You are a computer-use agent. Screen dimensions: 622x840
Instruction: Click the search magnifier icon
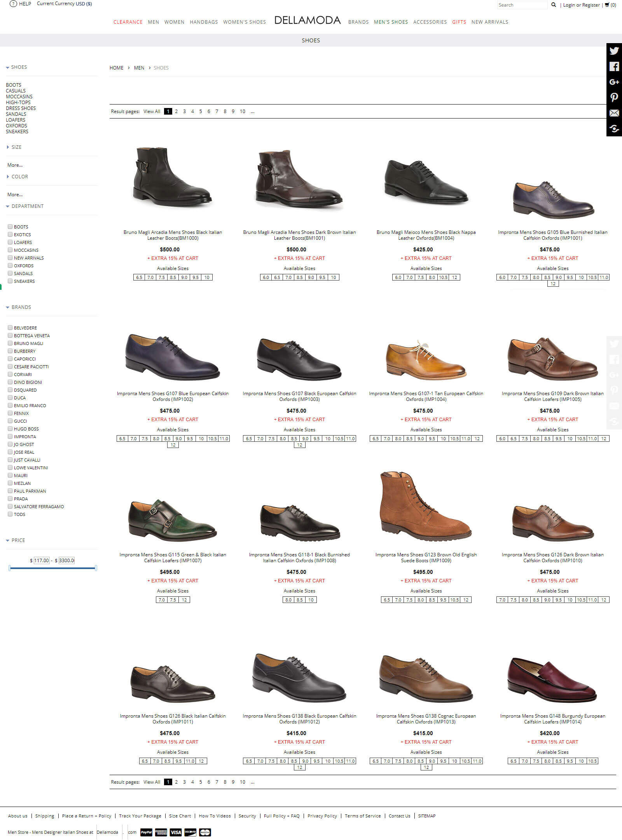[554, 5]
